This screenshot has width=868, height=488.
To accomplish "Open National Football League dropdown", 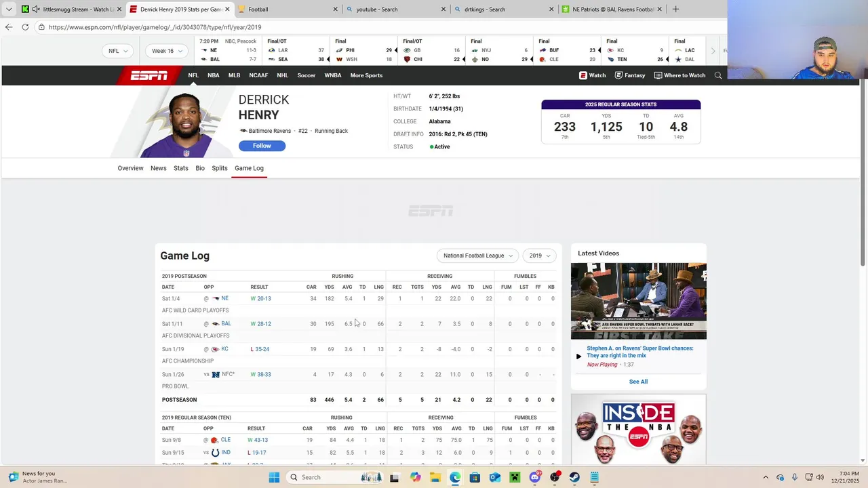I will pyautogui.click(x=477, y=256).
